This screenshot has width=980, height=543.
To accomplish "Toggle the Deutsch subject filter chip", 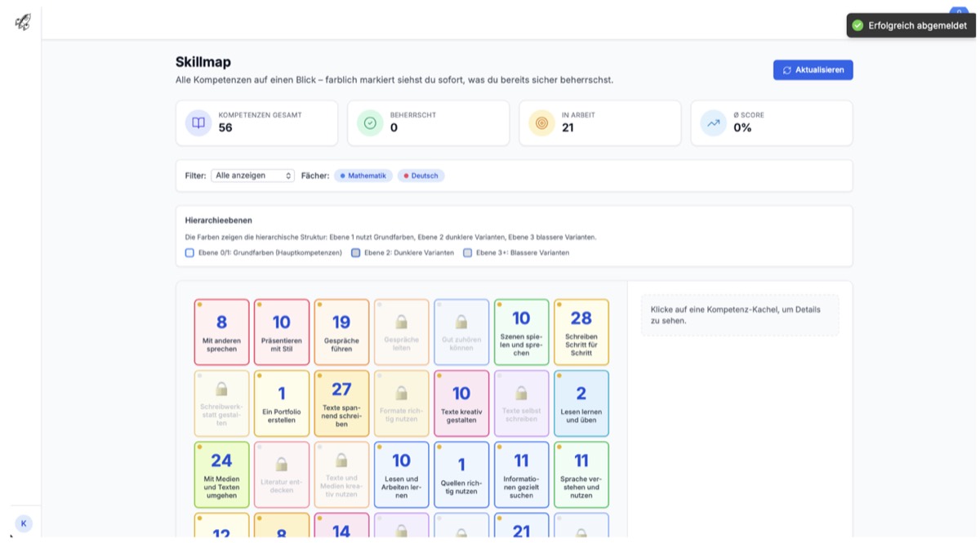I will click(421, 176).
